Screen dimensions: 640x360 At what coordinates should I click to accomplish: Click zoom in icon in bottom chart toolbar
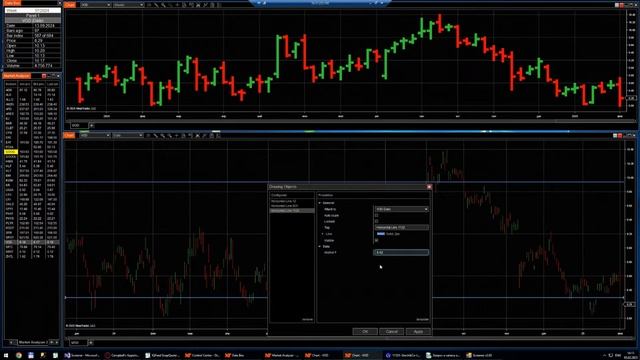coord(163,135)
